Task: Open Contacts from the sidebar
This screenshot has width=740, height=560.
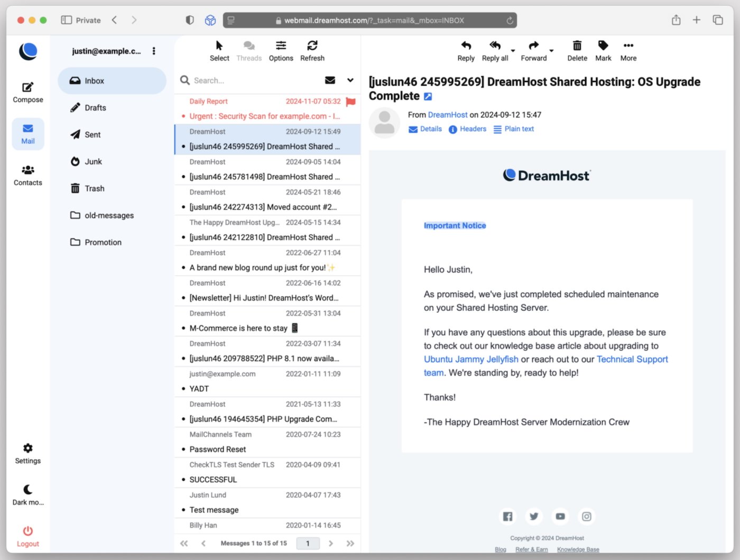Action: [27, 175]
